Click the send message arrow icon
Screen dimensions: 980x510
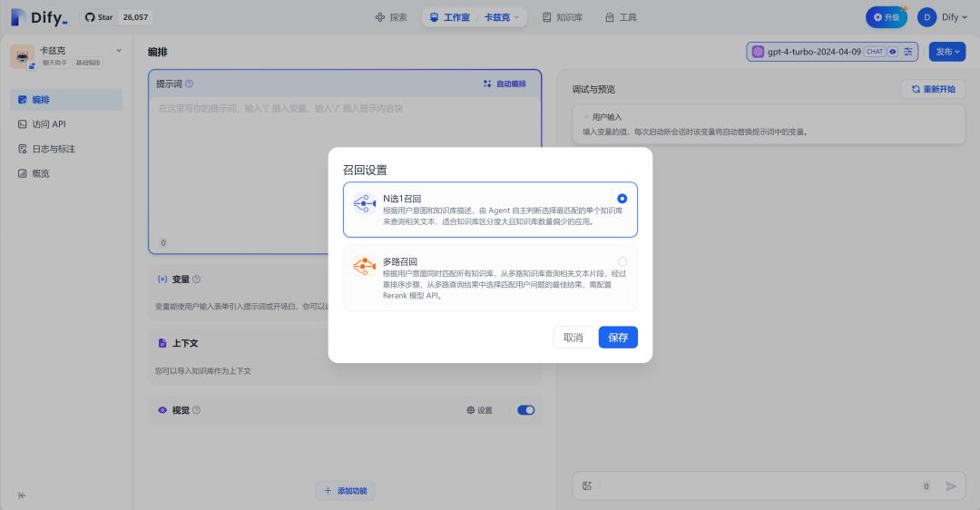pos(951,486)
